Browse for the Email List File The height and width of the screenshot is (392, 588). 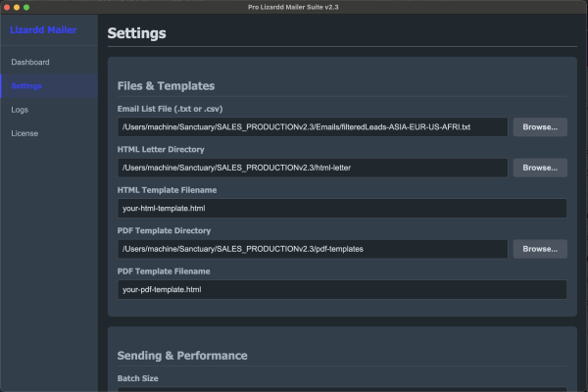[x=539, y=127]
